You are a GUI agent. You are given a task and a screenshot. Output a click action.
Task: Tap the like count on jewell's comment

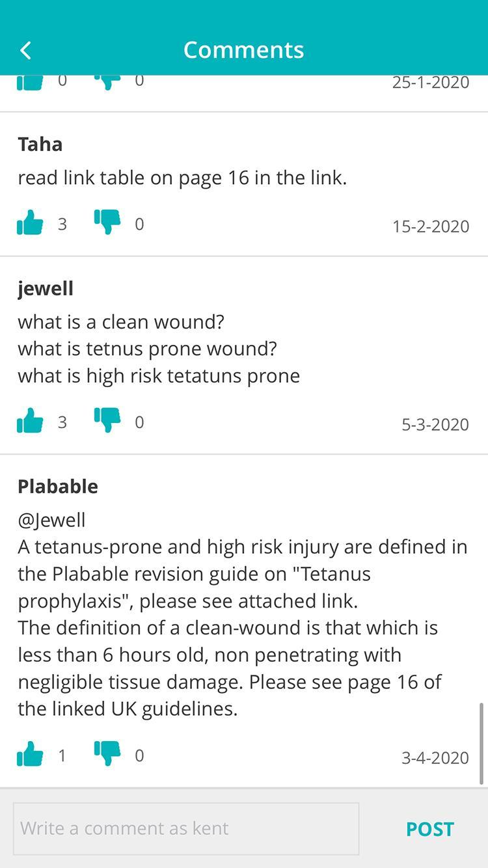(x=62, y=422)
